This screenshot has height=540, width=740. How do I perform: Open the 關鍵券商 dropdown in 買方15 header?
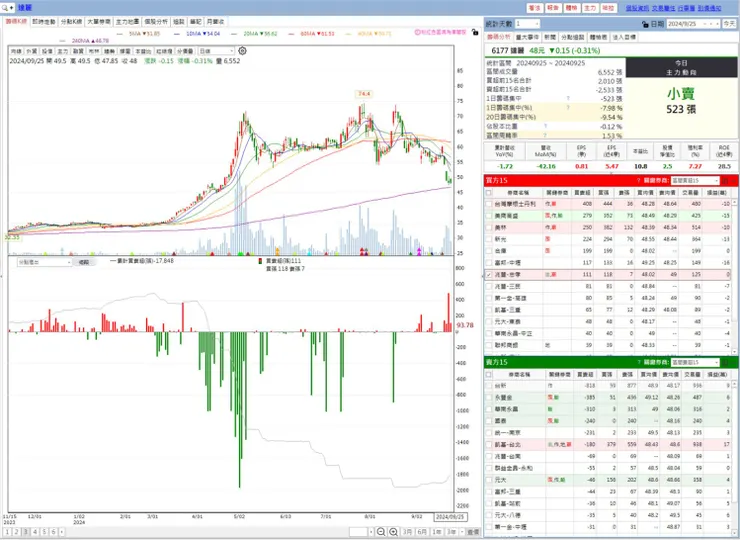point(695,180)
